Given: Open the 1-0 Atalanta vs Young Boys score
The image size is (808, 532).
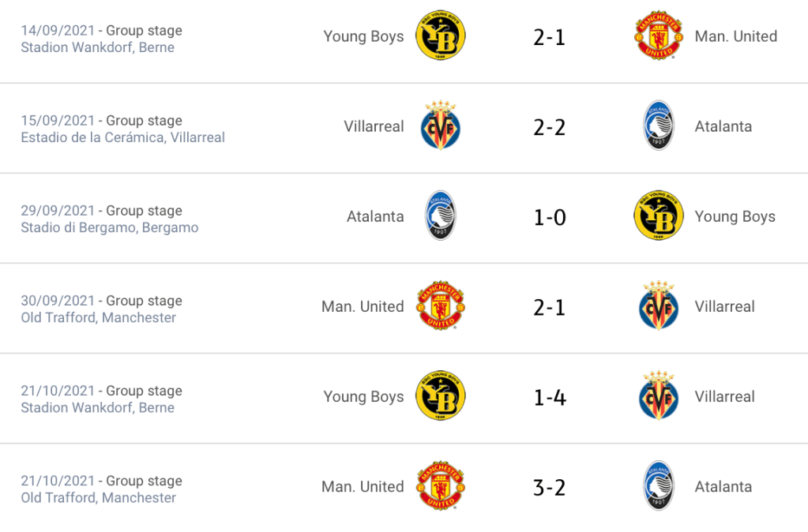Looking at the screenshot, I should pos(550,216).
